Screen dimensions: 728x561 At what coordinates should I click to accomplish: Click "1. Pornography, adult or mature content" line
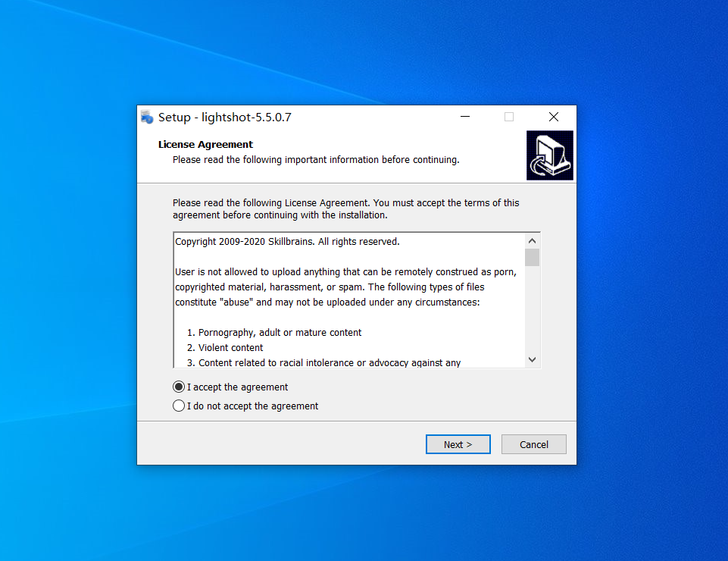tap(274, 332)
